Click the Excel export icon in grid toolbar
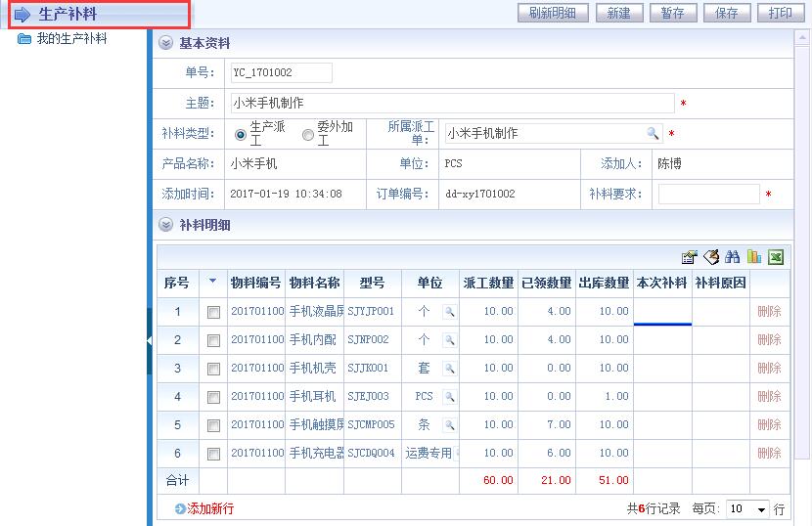Image resolution: width=812 pixels, height=526 pixels. (x=776, y=257)
